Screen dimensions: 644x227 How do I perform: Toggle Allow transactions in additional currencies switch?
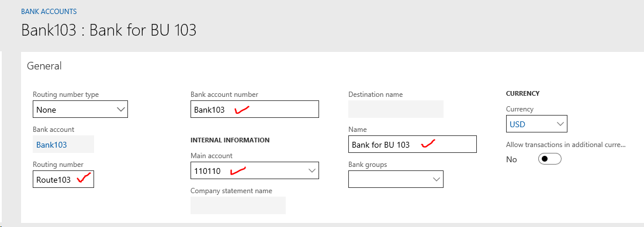click(x=549, y=159)
